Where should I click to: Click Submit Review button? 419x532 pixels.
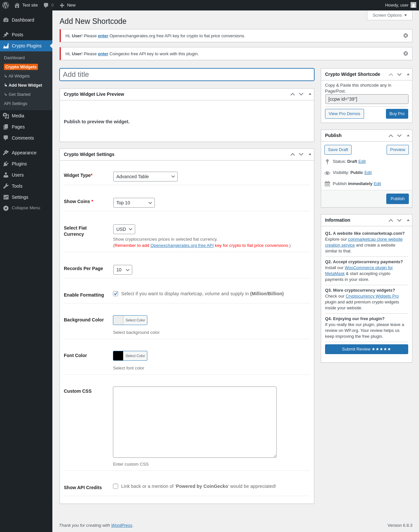(367, 349)
